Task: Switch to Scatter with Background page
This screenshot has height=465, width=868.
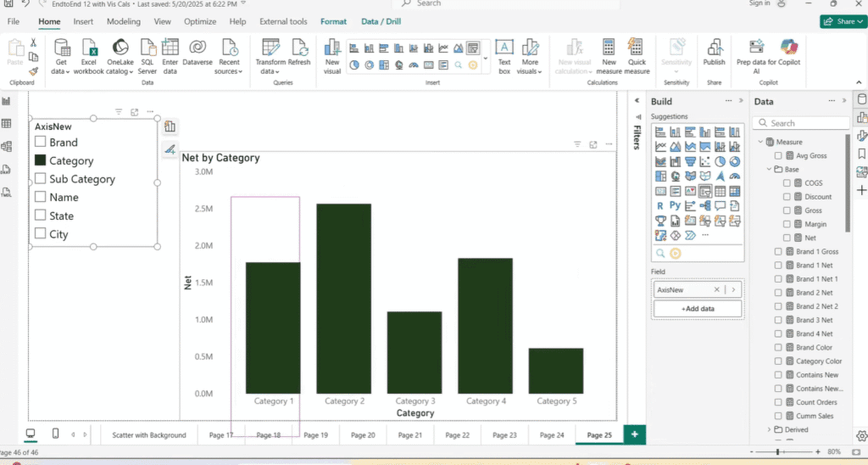Action: click(149, 435)
